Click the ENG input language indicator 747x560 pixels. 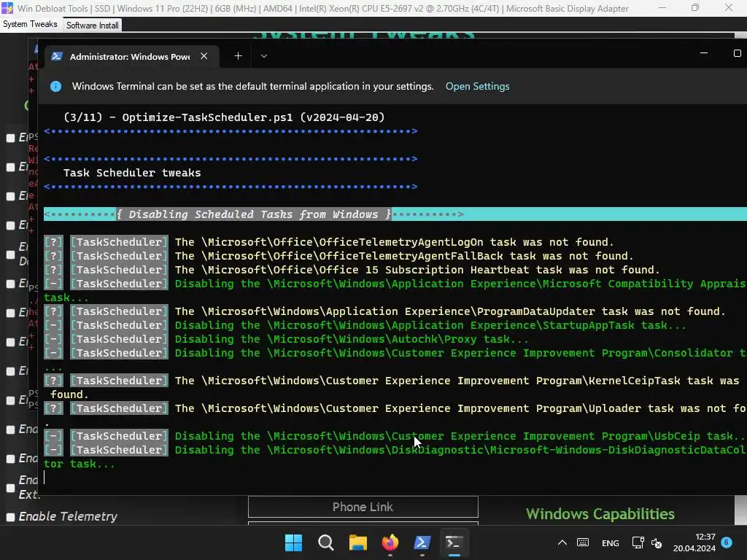(611, 542)
